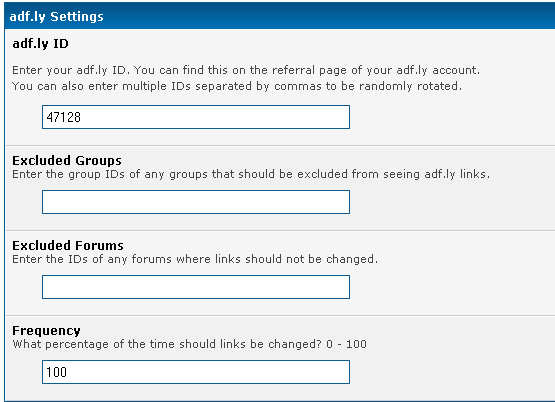This screenshot has height=402, width=555.
Task: Click the adf.ly Settings header title
Action: [x=57, y=17]
